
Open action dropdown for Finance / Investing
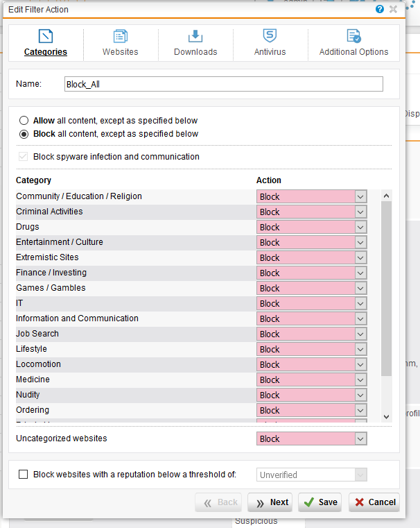312,273
